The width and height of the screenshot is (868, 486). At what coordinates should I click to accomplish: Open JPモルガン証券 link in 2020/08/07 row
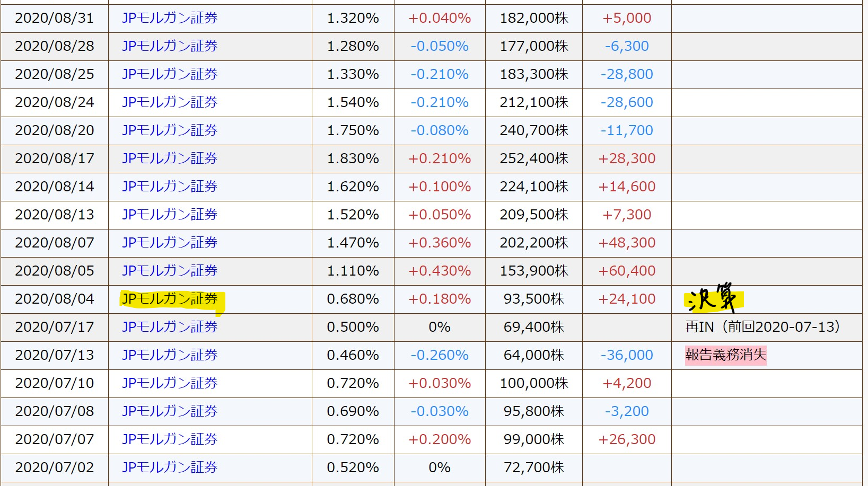point(170,243)
